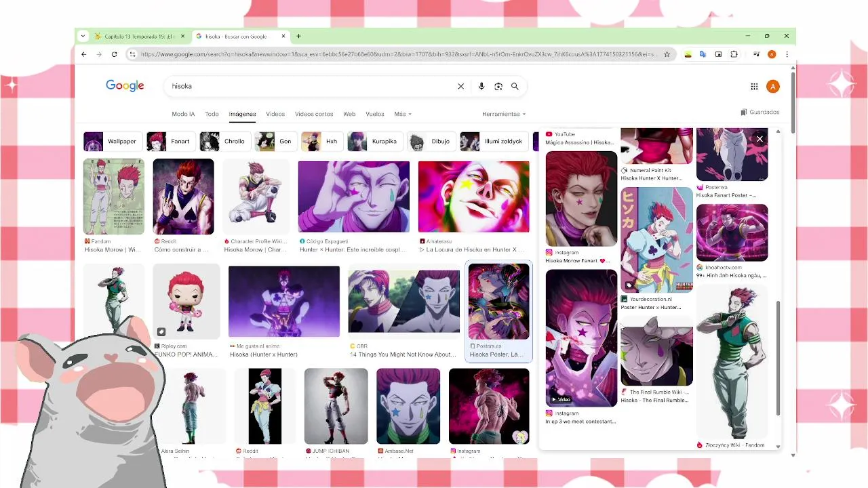This screenshot has width=868, height=488.
Task: Go back with the browser back arrow
Action: [84, 54]
